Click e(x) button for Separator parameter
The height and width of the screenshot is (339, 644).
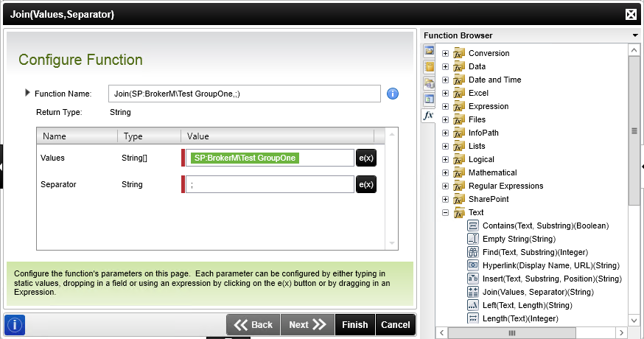click(366, 184)
